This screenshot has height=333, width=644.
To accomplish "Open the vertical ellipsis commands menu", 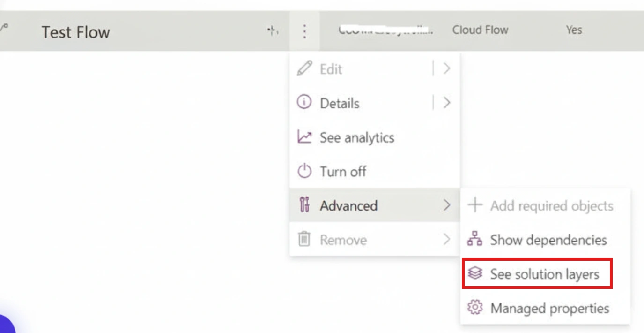I will pyautogui.click(x=304, y=31).
